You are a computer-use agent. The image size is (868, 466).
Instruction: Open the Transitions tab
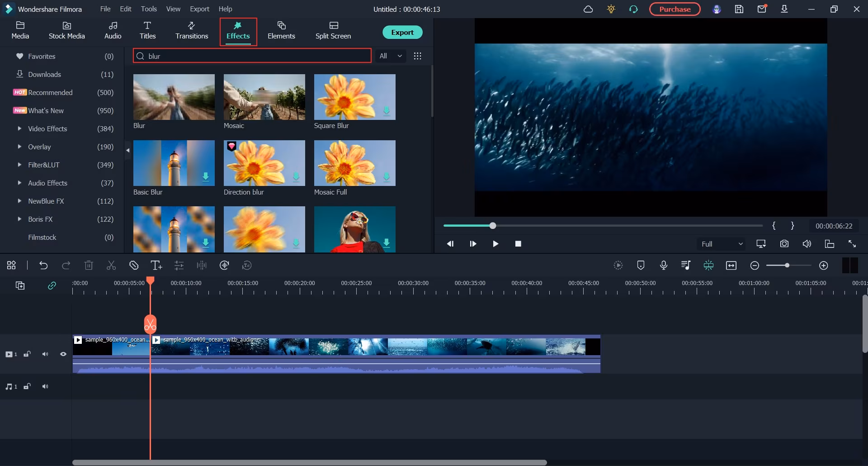click(x=192, y=31)
